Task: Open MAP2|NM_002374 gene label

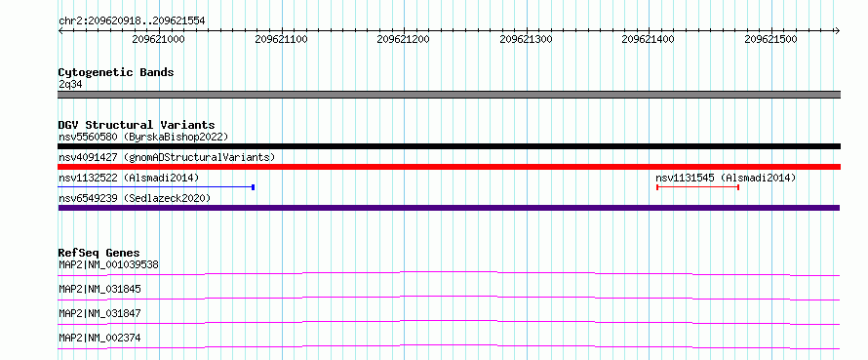Action: point(99,338)
